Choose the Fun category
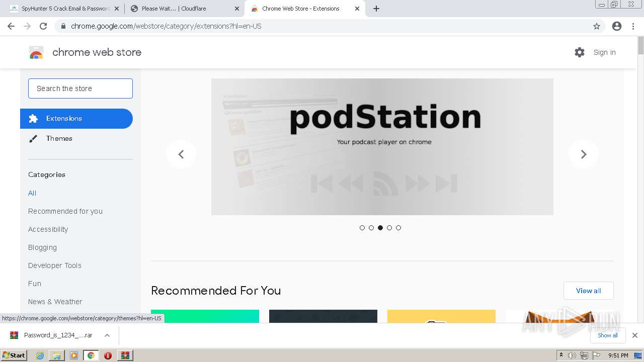644x362 pixels. click(x=35, y=284)
